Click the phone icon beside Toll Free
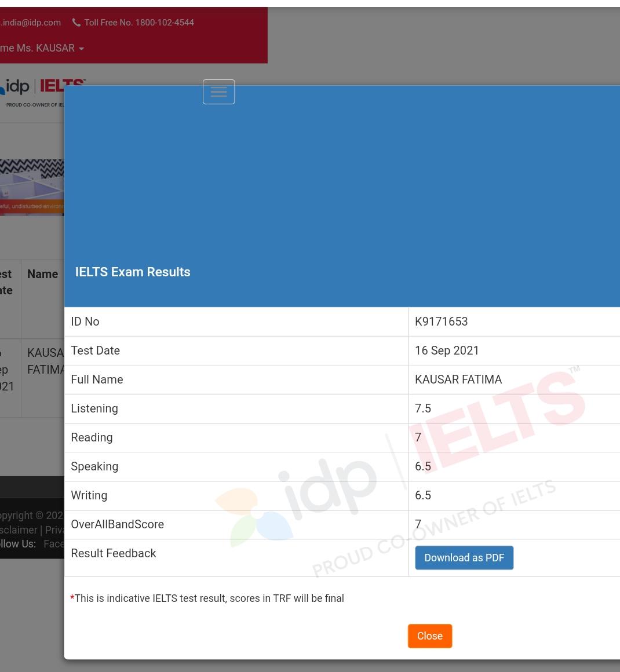Screen dimensions: 620x672 76,23
